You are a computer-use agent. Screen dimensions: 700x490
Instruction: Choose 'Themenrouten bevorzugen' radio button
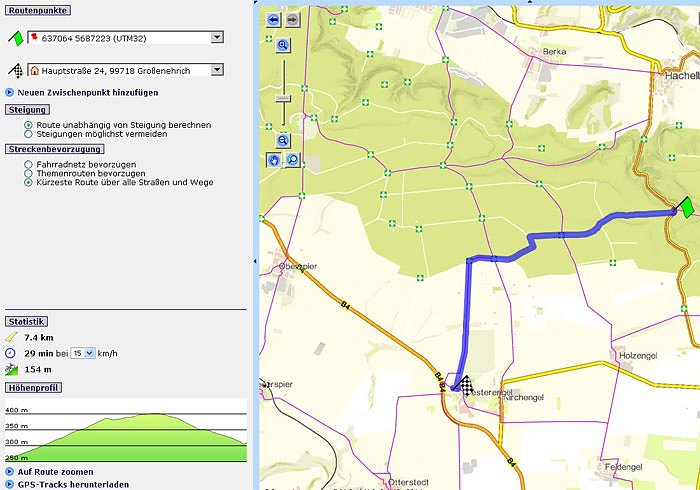[x=28, y=173]
